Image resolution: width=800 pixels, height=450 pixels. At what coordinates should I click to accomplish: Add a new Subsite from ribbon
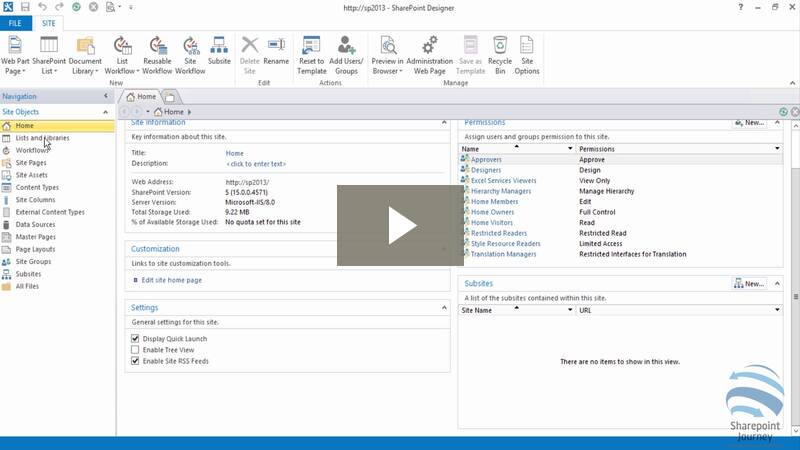tap(219, 51)
